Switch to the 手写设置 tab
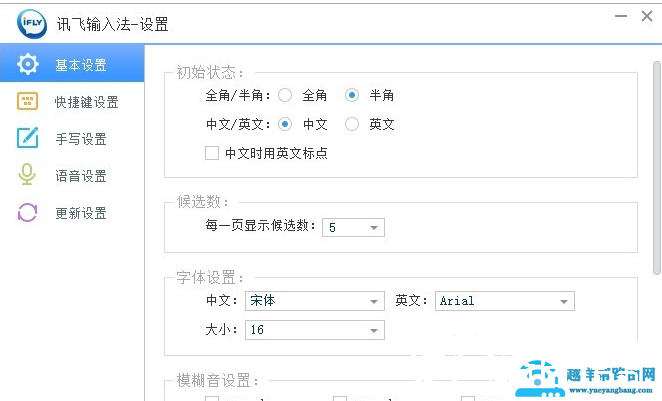The height and width of the screenshot is (401, 662). [x=72, y=138]
